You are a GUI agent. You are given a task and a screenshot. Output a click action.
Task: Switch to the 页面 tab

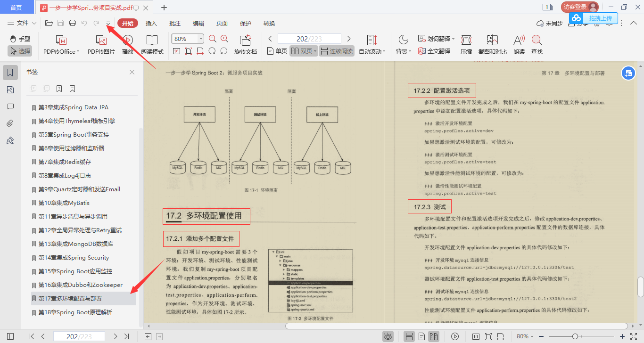(x=222, y=23)
